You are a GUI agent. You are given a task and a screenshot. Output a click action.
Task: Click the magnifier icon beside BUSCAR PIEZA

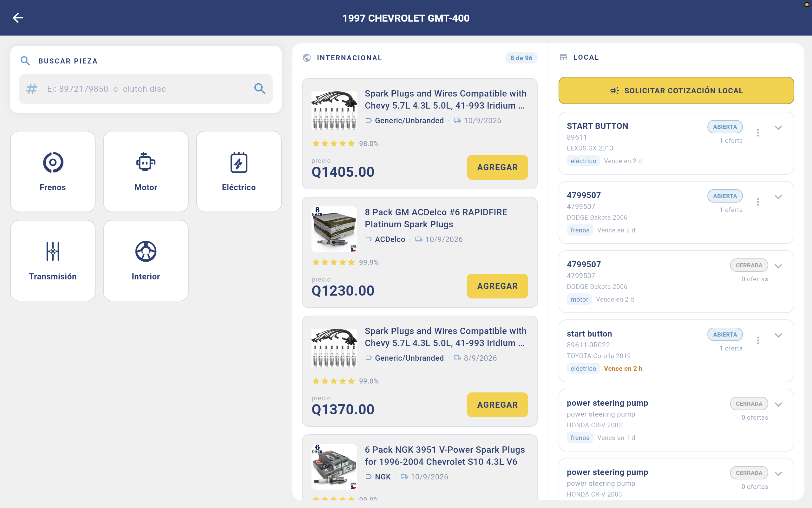pos(25,61)
